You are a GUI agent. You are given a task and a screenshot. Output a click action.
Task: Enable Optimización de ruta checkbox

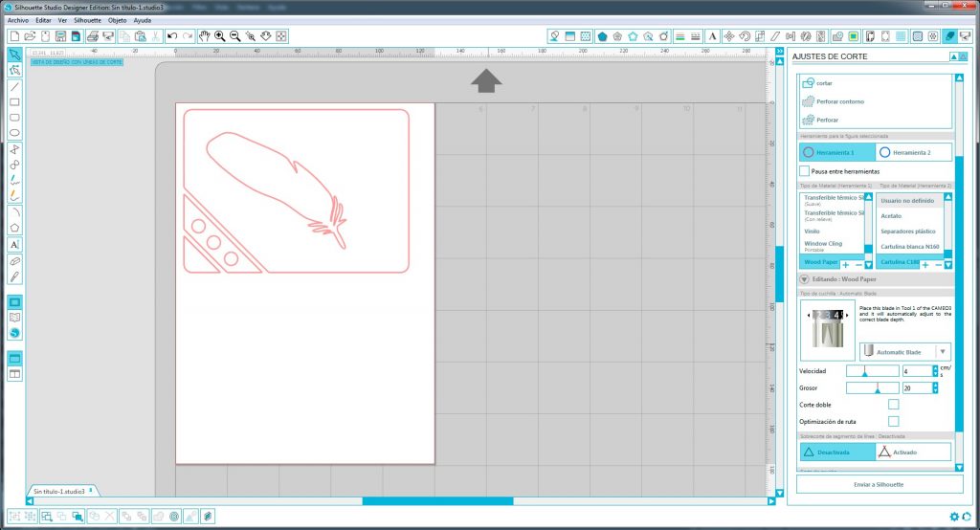894,421
